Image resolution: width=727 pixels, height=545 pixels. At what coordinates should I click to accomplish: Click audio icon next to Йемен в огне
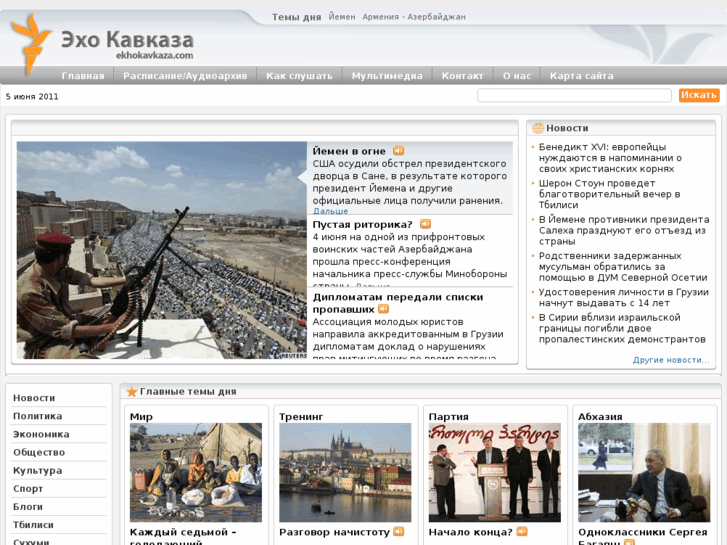pos(398,151)
